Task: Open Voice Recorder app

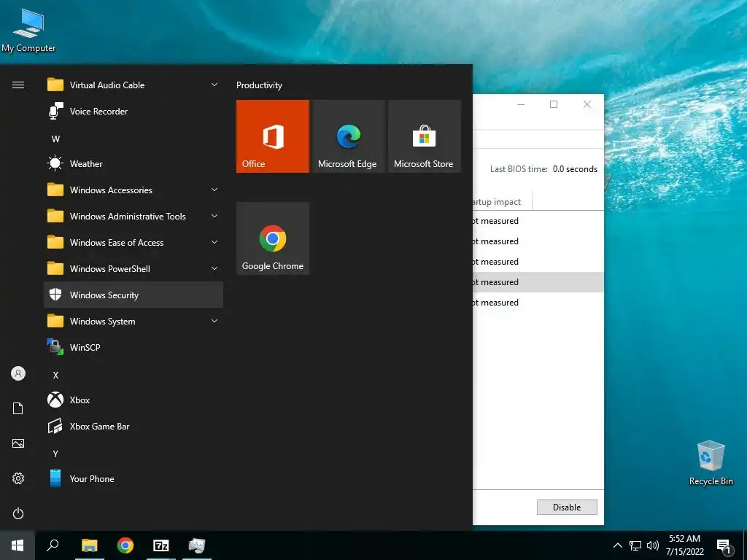Action: click(133, 112)
